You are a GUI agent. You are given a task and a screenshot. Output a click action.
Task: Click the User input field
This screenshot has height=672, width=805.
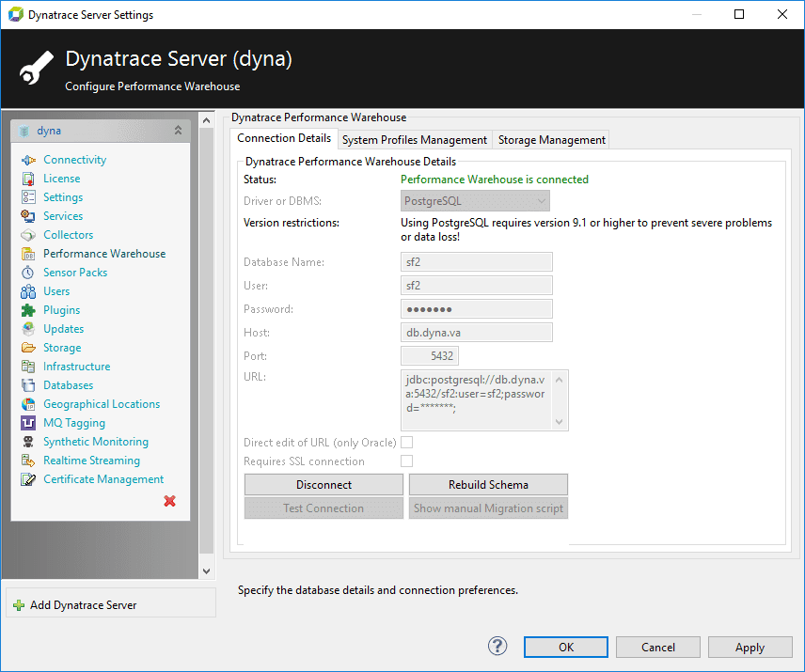pyautogui.click(x=477, y=286)
